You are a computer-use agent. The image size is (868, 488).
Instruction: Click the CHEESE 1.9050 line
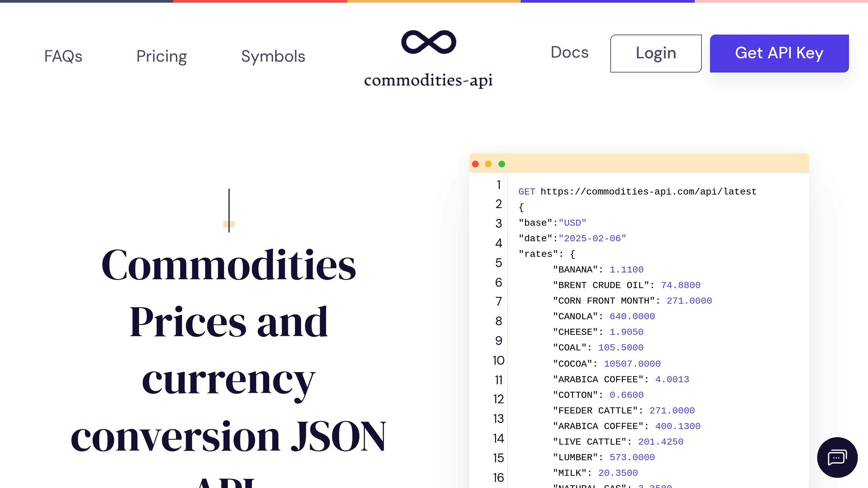click(598, 332)
